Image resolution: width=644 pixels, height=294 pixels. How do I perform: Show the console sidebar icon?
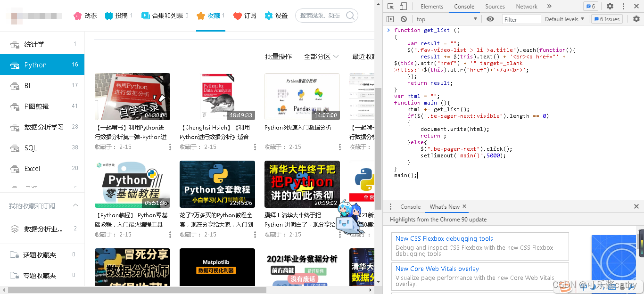pyautogui.click(x=390, y=19)
